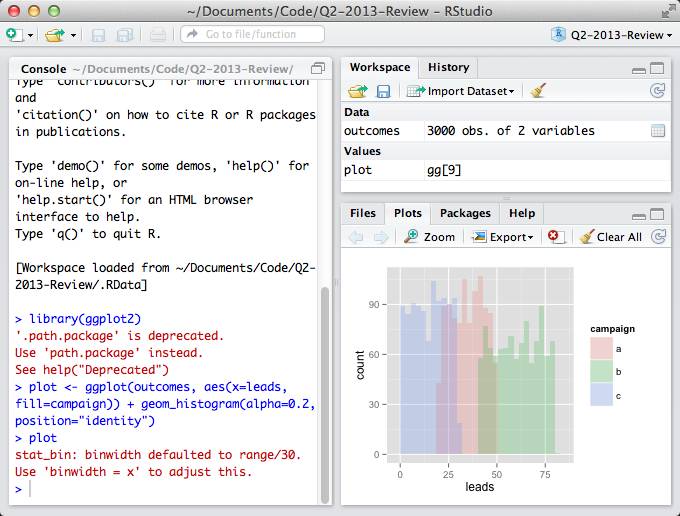The image size is (680, 516).
Task: Click the new file icon in main toolbar
Action: (x=14, y=35)
